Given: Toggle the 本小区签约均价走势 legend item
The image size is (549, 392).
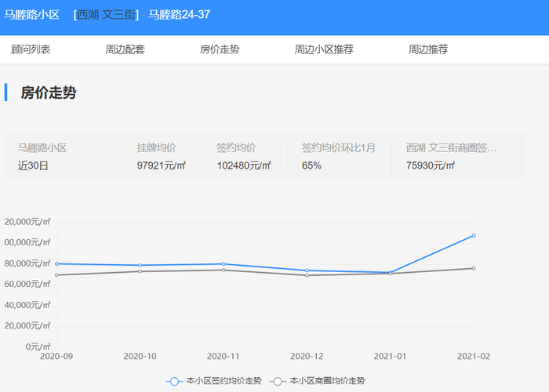Looking at the screenshot, I should click(224, 381).
